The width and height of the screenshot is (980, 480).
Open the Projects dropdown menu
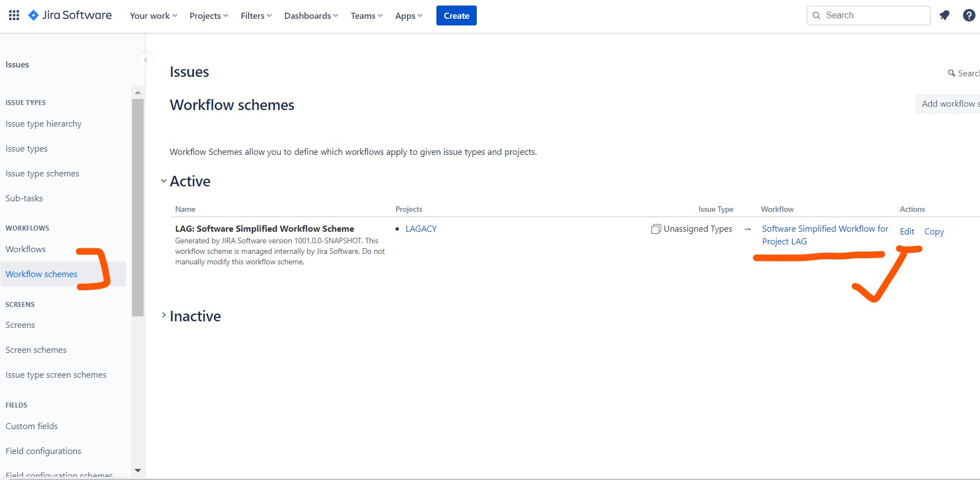pos(208,15)
